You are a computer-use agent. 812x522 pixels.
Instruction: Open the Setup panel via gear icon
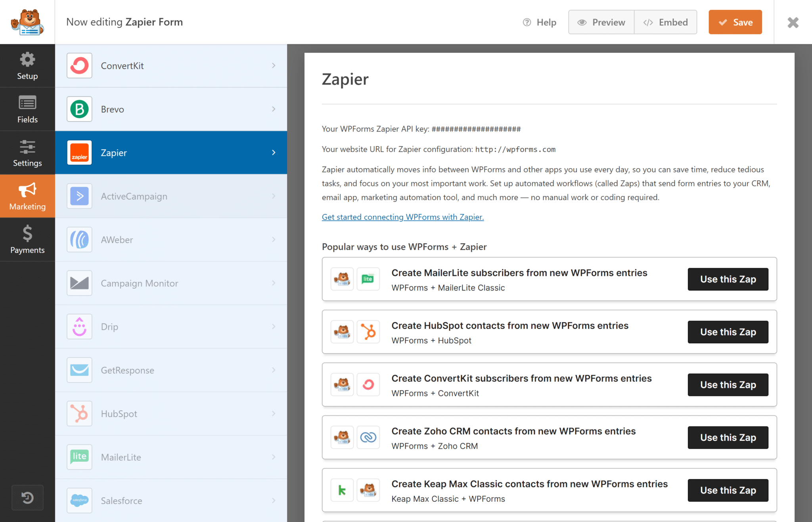27,59
